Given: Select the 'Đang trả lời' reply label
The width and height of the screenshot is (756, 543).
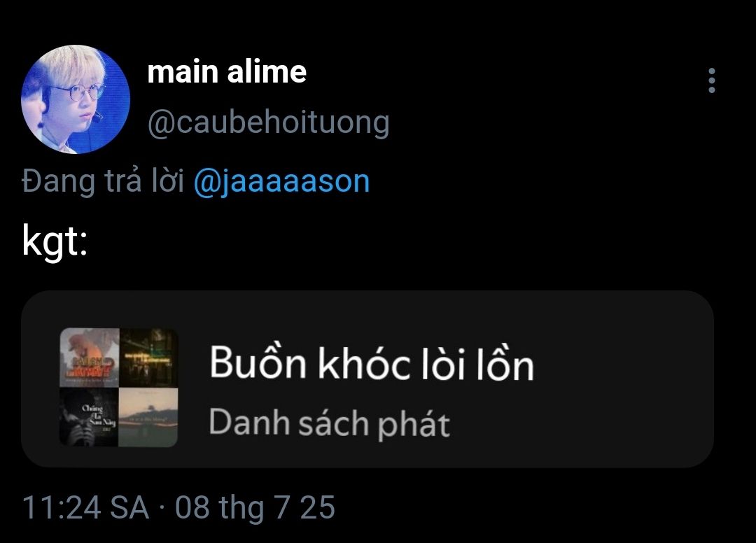Looking at the screenshot, I should pyautogui.click(x=103, y=182).
